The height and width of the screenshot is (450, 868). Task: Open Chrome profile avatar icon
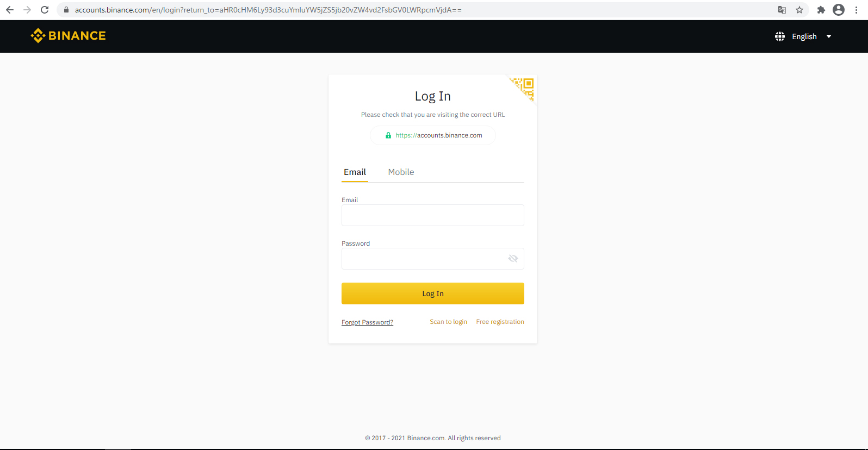(x=839, y=10)
